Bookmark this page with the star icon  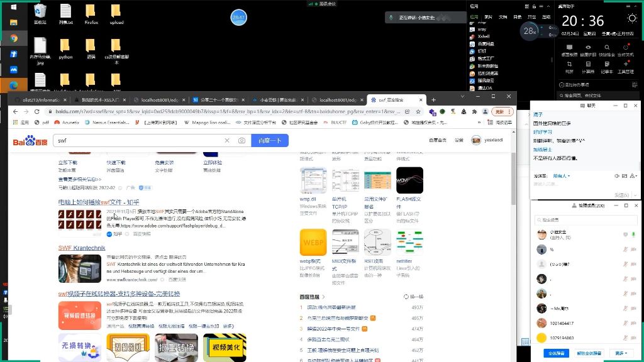click(418, 112)
